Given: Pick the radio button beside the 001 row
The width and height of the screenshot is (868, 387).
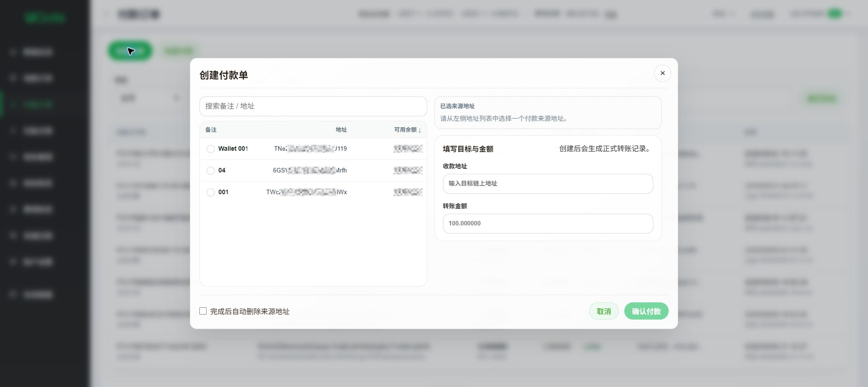Looking at the screenshot, I should point(211,192).
